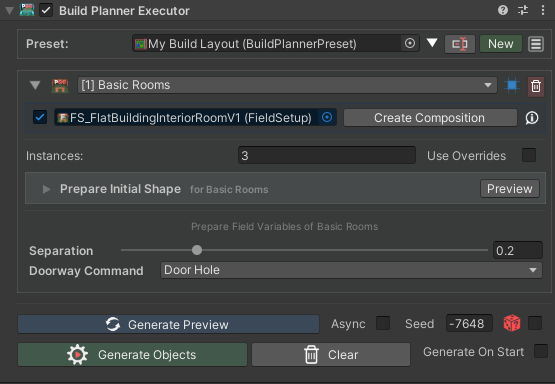Click the Generate Objects button
This screenshot has width=555, height=384.
132,354
